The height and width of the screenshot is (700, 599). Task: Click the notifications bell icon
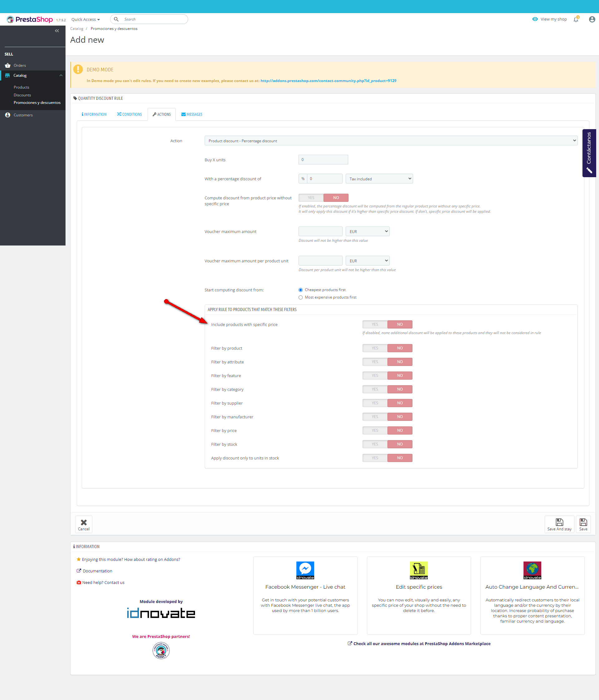576,20
